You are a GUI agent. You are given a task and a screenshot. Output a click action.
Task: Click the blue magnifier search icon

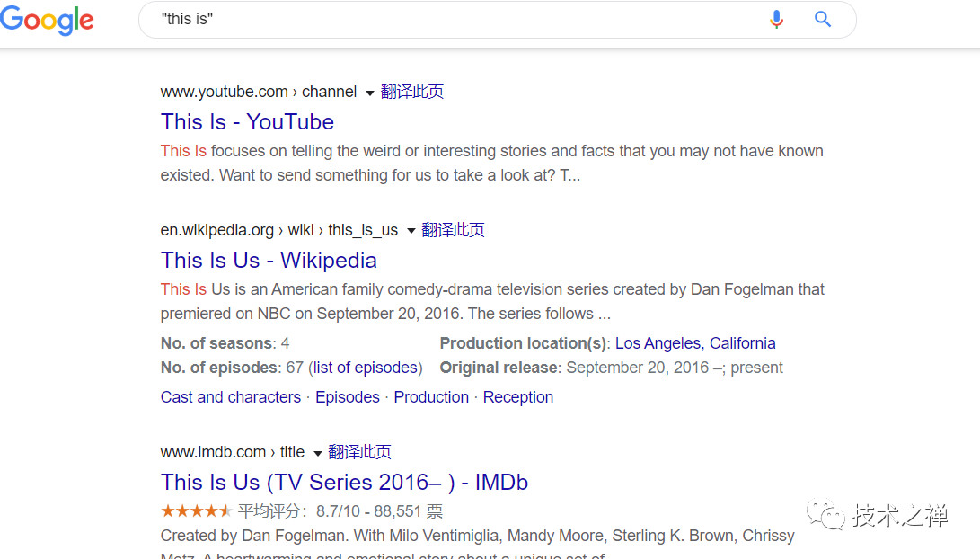823,20
